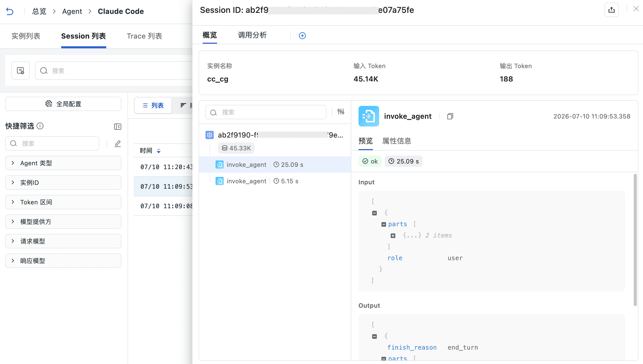Expand the 实例ID filter
The image size is (643, 364).
pos(63,183)
